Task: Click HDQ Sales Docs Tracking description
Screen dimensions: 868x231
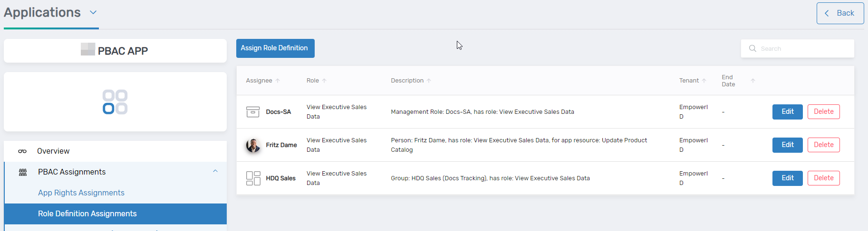Action: point(491,178)
